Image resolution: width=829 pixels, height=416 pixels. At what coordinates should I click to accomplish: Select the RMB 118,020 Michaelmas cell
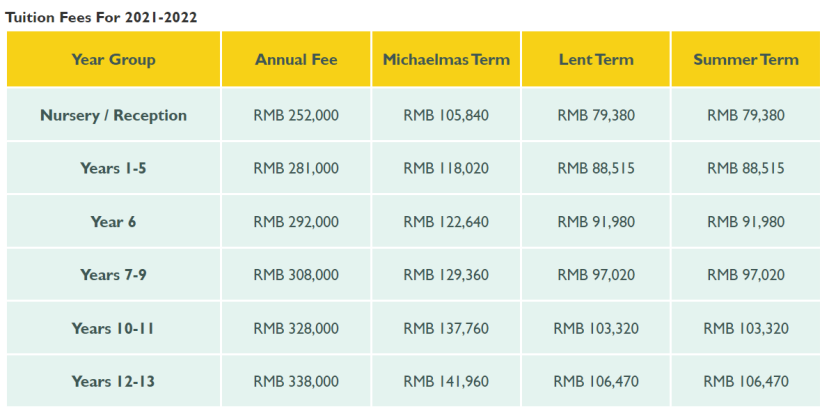tap(446, 168)
